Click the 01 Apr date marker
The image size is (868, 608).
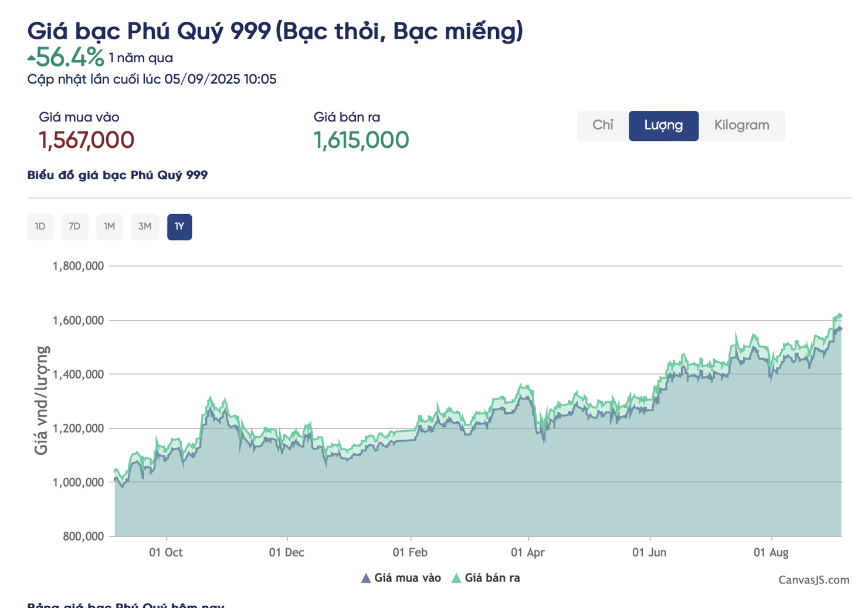click(x=528, y=553)
